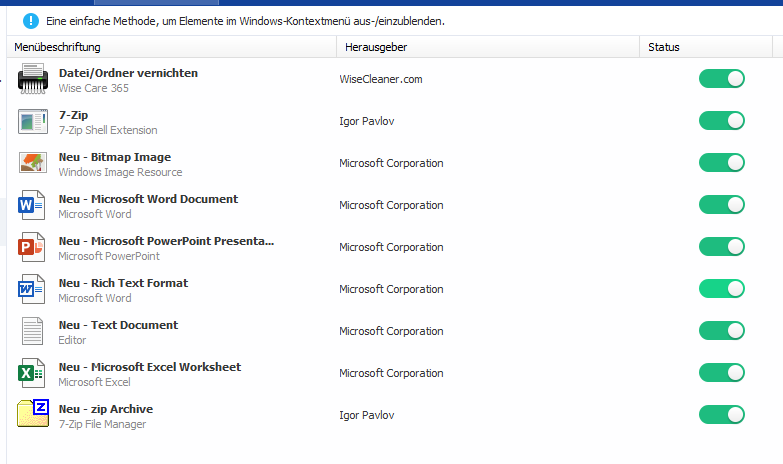Click the WiseCleaner.com publisher cell

381,79
